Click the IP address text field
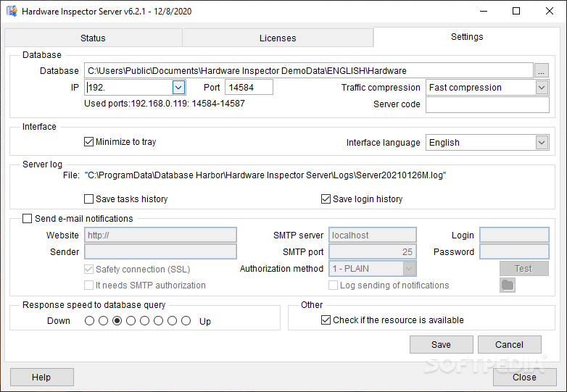This screenshot has height=392, width=567. (x=128, y=88)
